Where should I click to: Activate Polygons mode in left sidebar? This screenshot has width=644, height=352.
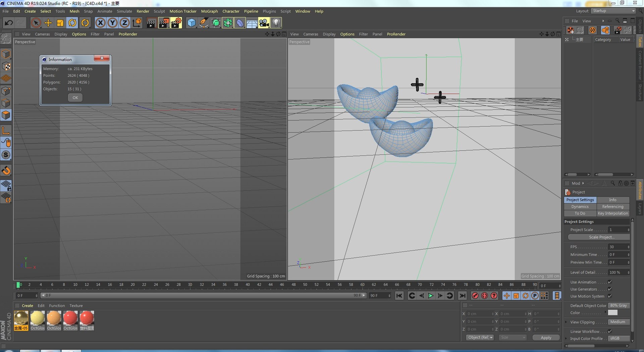[6, 115]
